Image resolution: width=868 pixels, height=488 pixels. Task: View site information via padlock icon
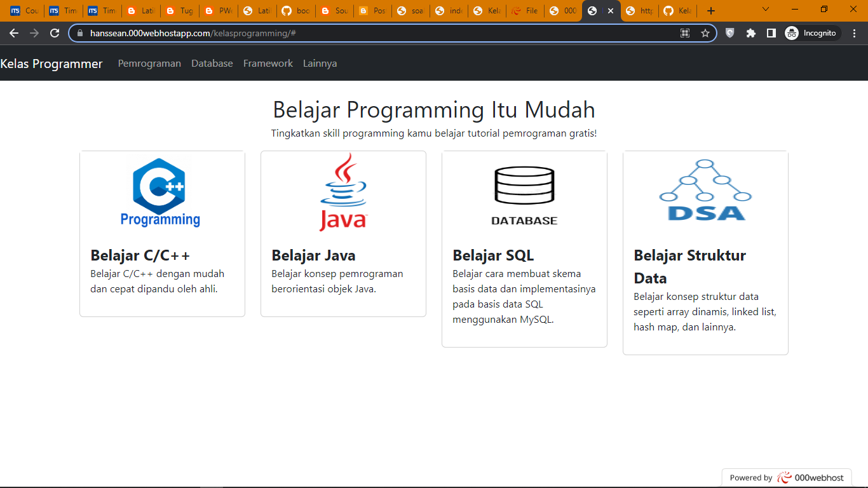coord(80,33)
